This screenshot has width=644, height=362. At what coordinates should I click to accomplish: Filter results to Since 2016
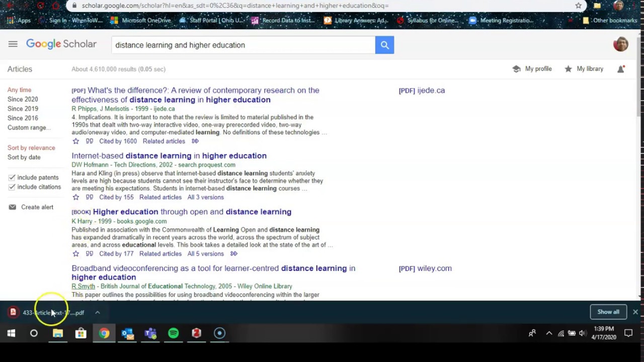(23, 118)
